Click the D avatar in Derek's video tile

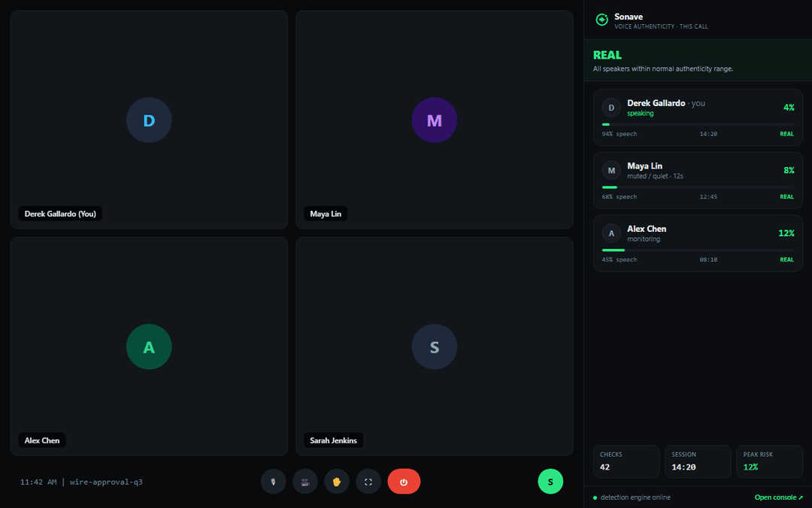(x=149, y=120)
